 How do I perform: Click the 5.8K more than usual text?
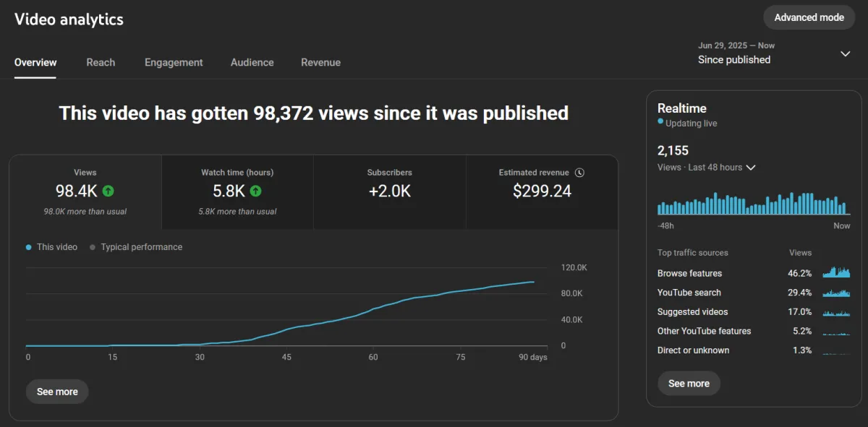(237, 212)
